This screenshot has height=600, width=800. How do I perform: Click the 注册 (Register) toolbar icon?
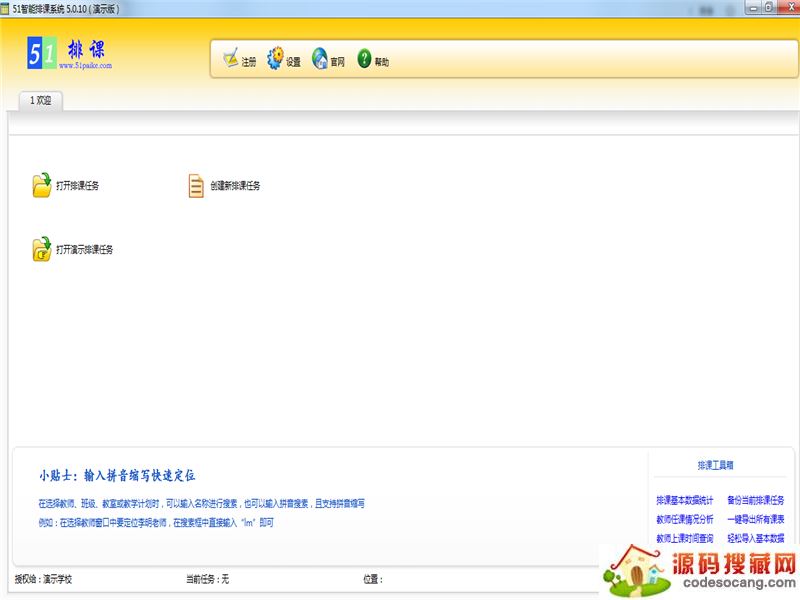click(x=231, y=59)
